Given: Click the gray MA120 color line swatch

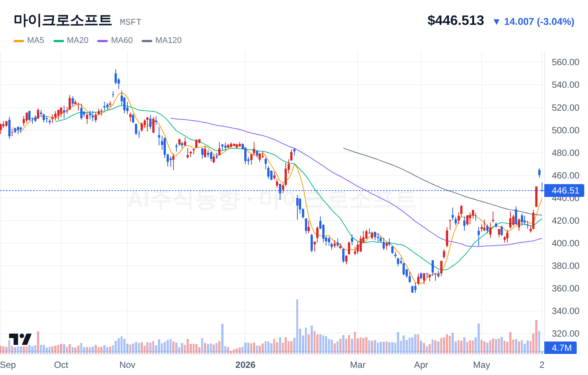Looking at the screenshot, I should point(147,41).
